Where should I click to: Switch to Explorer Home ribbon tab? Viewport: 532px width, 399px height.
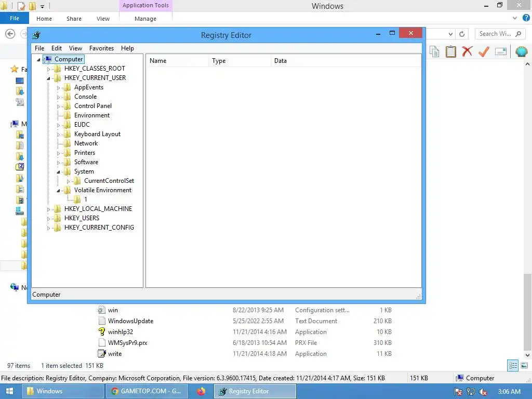[44, 19]
